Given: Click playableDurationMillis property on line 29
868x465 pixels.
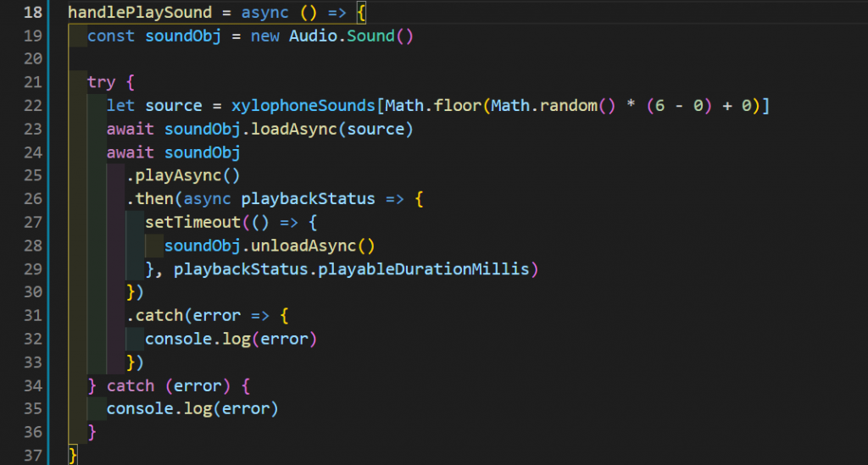Looking at the screenshot, I should point(424,269).
